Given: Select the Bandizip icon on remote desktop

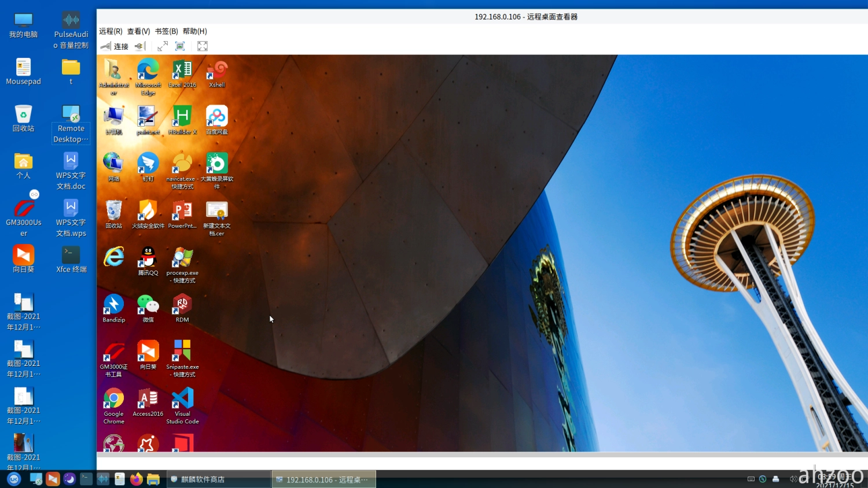Looking at the screenshot, I should point(113,306).
